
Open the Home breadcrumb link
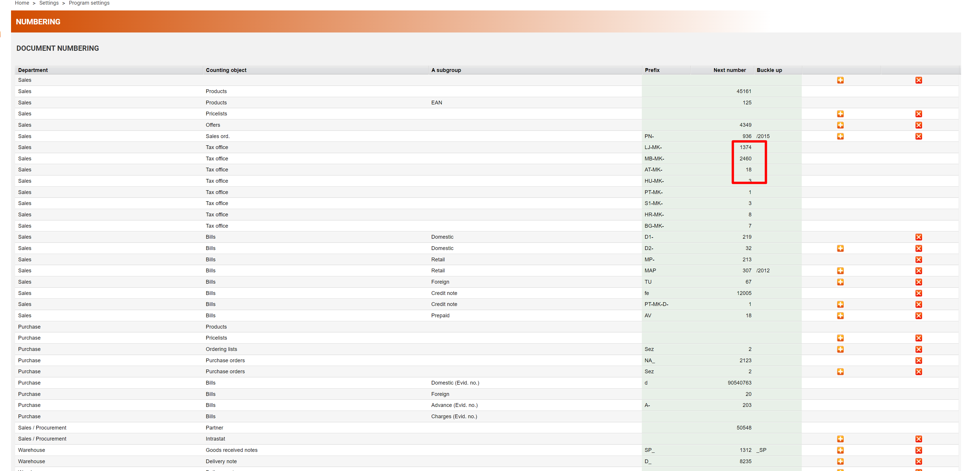tap(22, 3)
